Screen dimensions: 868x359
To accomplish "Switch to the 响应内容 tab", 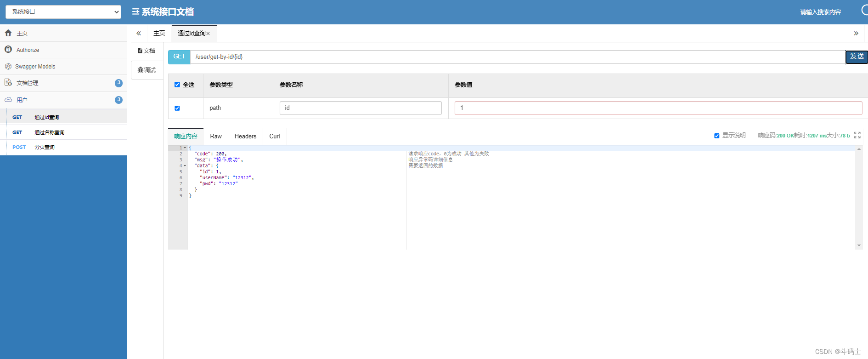I will click(186, 136).
